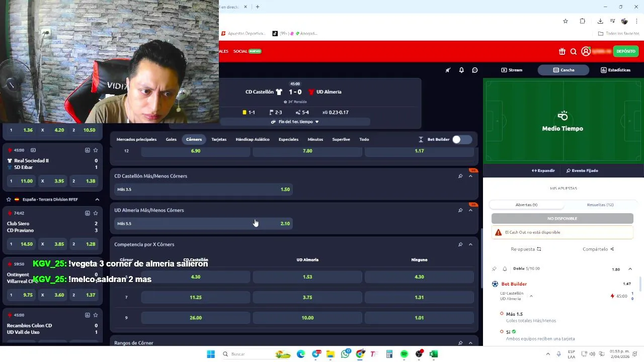Open File Explorer from the taskbar
Viewport: 644px width, 362px height.
pos(331,354)
